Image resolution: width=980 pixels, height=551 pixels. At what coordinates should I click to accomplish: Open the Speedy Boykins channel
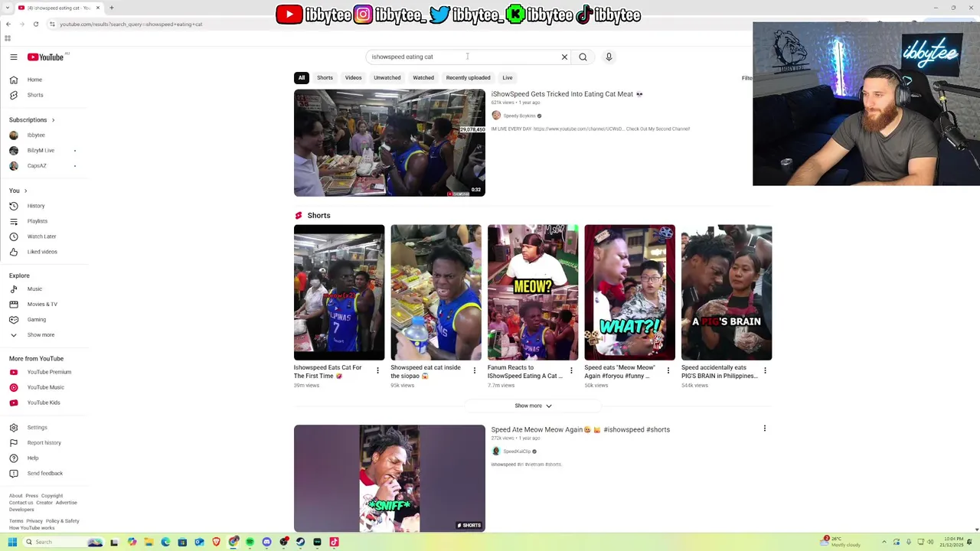point(519,116)
